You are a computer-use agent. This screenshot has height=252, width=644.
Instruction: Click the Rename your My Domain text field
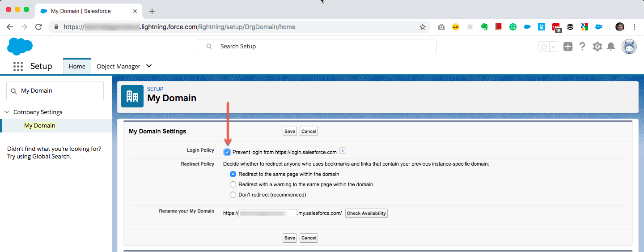(x=268, y=213)
